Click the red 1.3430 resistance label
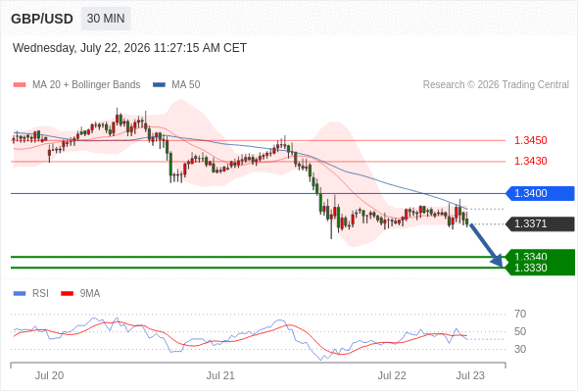The width and height of the screenshot is (578, 392). [x=530, y=161]
